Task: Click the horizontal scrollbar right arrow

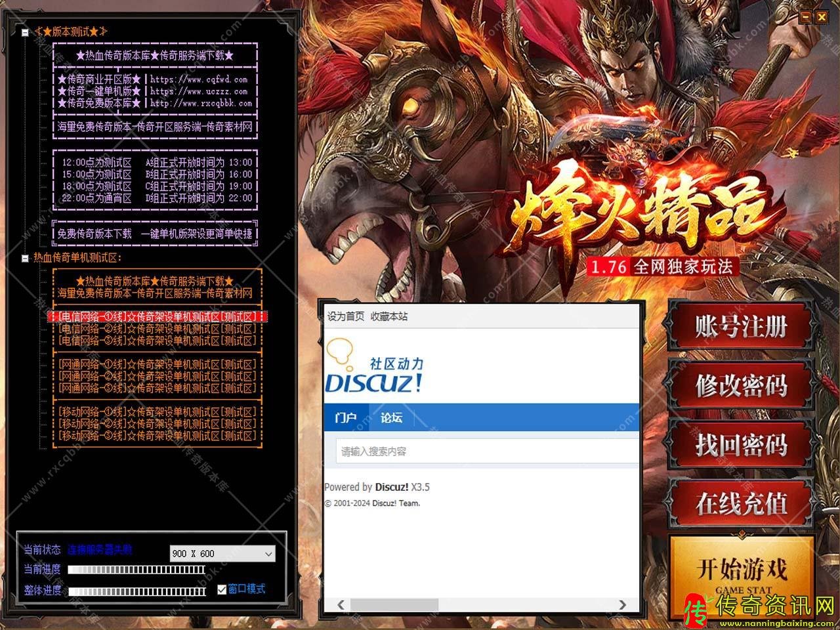Action: (622, 604)
